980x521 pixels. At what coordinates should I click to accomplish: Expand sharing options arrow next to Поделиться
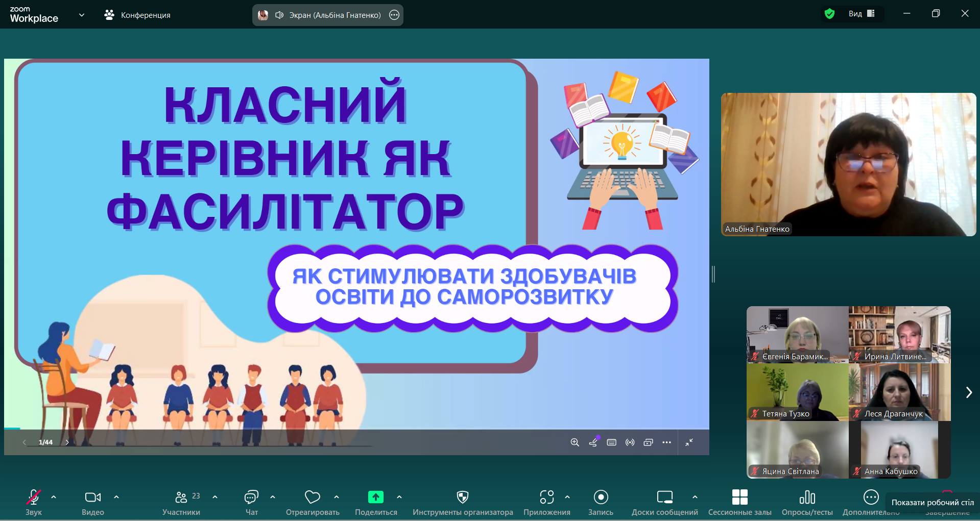pos(399,497)
